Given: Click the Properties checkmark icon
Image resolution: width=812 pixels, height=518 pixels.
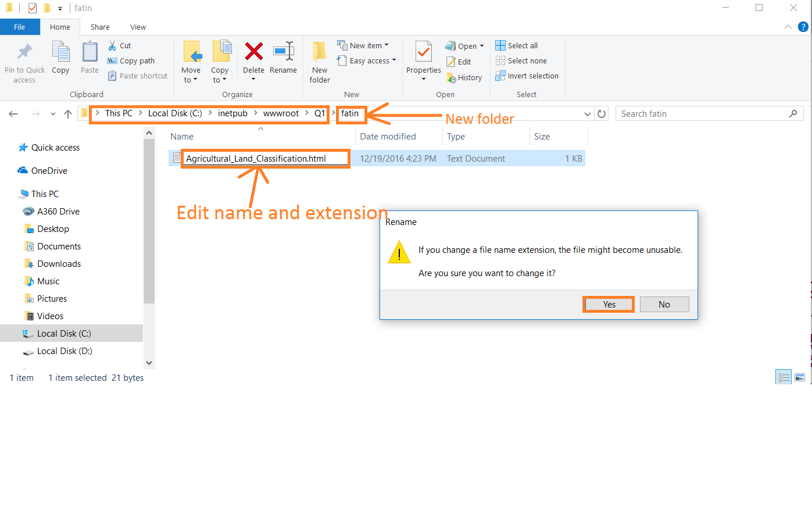Looking at the screenshot, I should pos(424,52).
